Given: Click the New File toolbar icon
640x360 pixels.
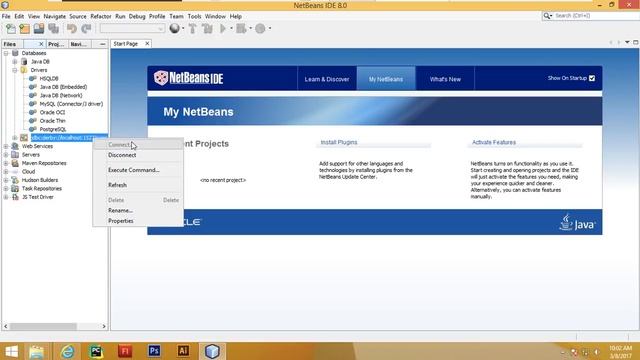Looking at the screenshot, I should point(11,29).
